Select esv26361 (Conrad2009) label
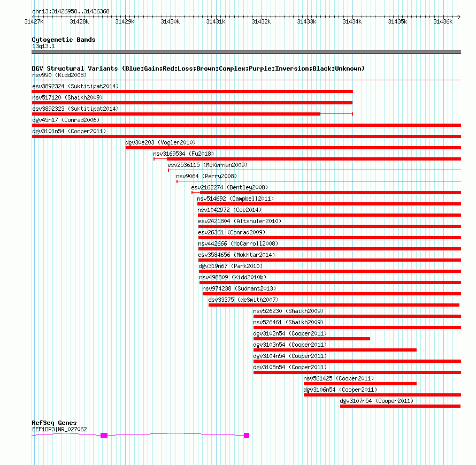The image size is (476, 465). coord(232,232)
